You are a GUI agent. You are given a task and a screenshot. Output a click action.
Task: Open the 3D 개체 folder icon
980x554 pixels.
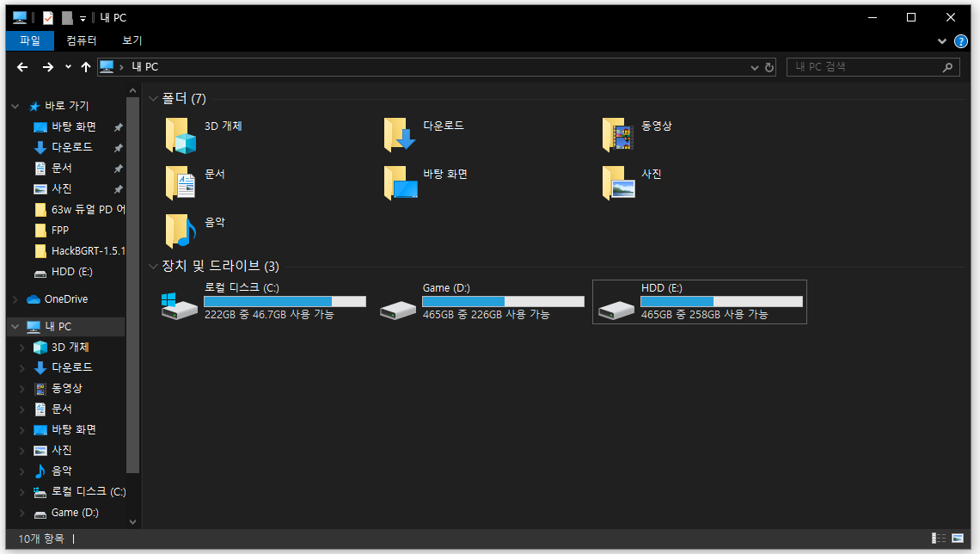click(181, 135)
